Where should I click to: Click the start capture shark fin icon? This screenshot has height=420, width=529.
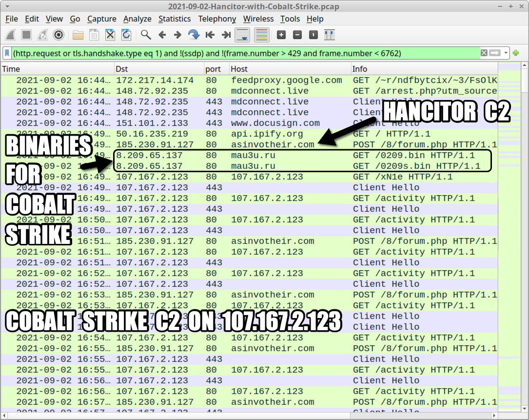(x=10, y=35)
